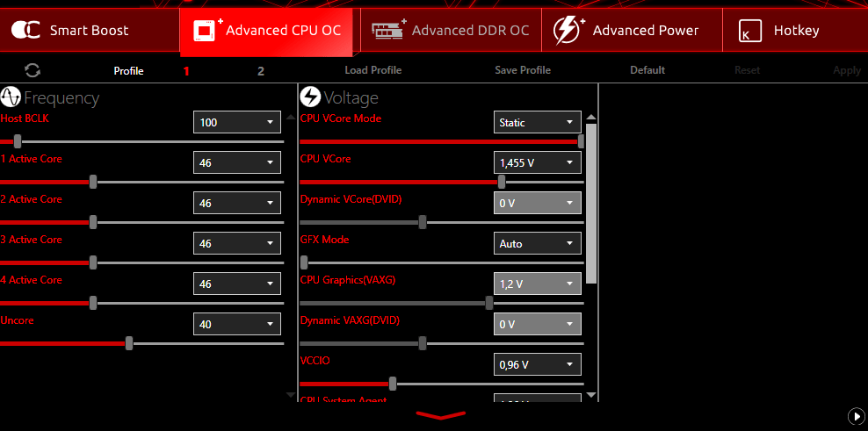This screenshot has width=868, height=431.
Task: Click the Dynamic VCore(DVID) slider handle
Action: tap(423, 222)
